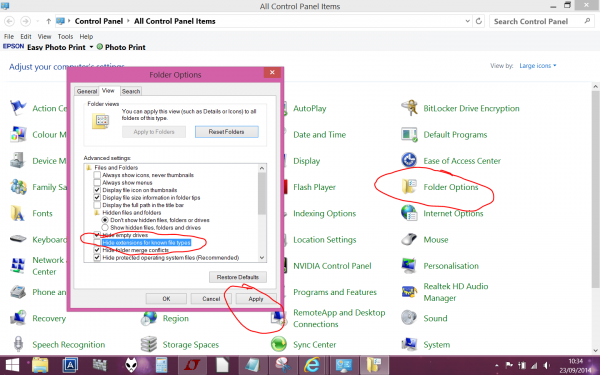
Task: Click Cancel in Folder Options
Action: pos(211,298)
